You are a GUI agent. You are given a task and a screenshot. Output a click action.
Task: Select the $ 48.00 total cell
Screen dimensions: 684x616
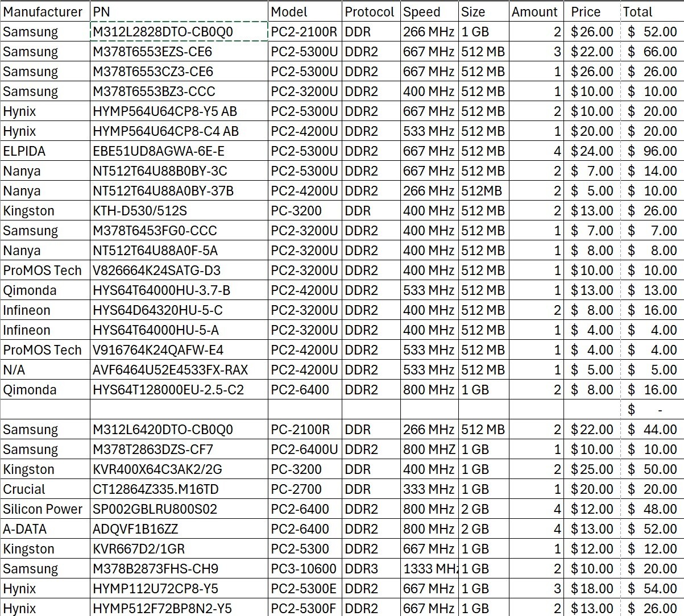[x=652, y=509]
